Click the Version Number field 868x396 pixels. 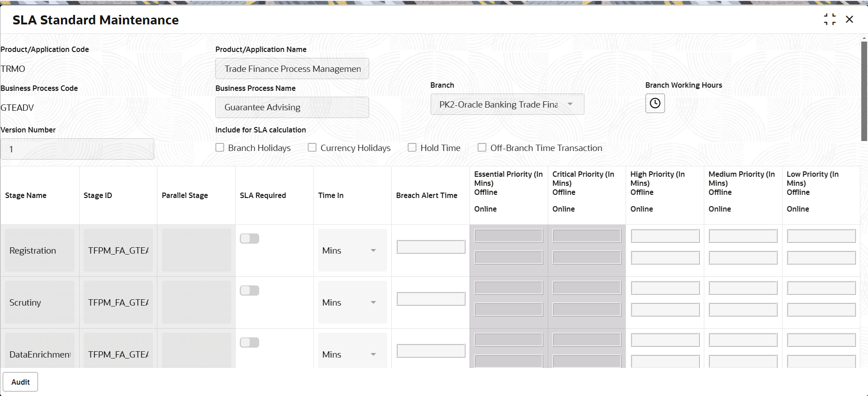point(77,149)
